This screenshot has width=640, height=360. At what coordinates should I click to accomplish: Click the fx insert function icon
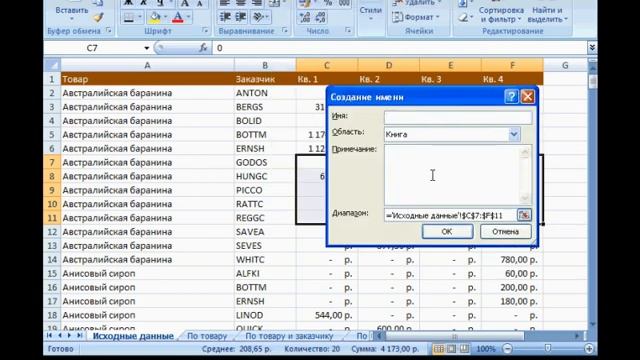point(203,48)
